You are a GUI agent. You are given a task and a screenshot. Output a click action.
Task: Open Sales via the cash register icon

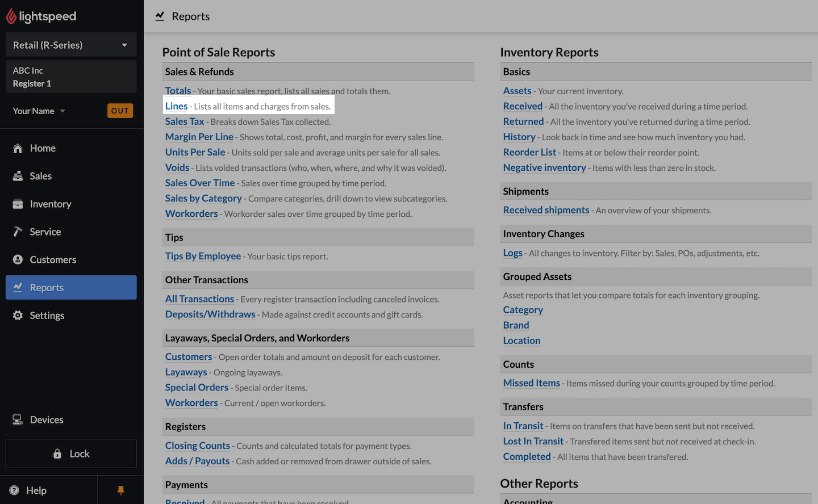[18, 176]
